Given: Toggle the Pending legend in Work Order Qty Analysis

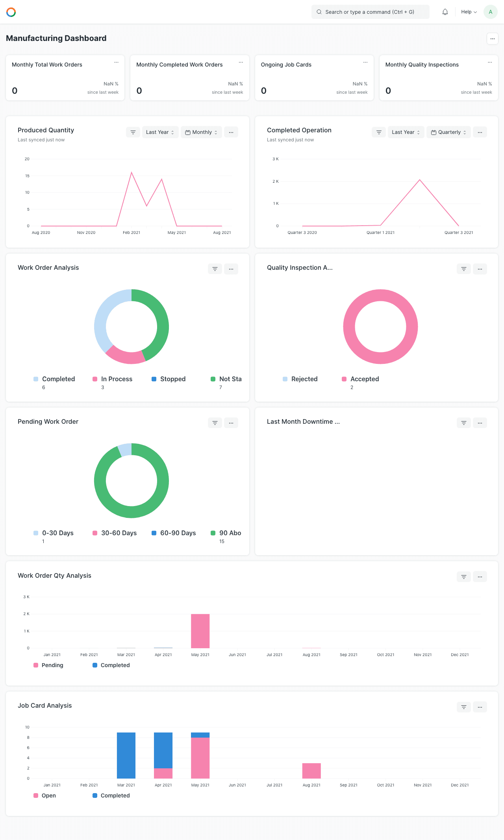Looking at the screenshot, I should (48, 665).
